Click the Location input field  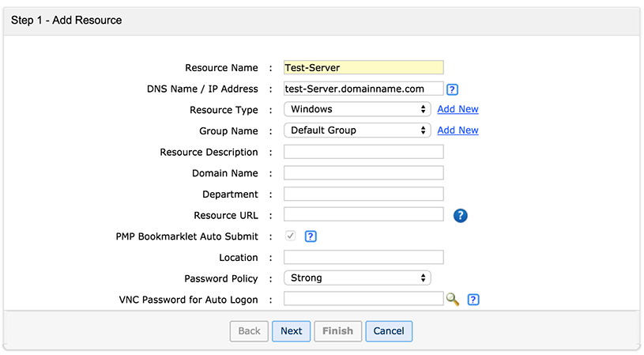pos(363,257)
